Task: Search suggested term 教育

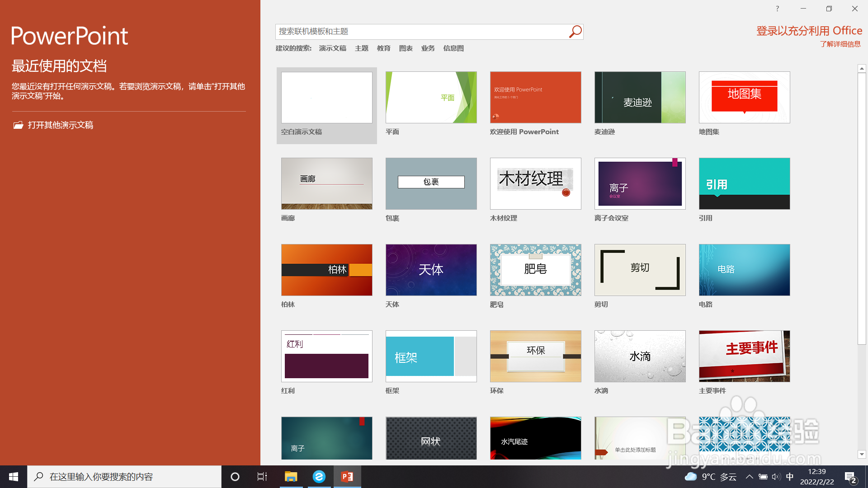Action: pyautogui.click(x=384, y=48)
